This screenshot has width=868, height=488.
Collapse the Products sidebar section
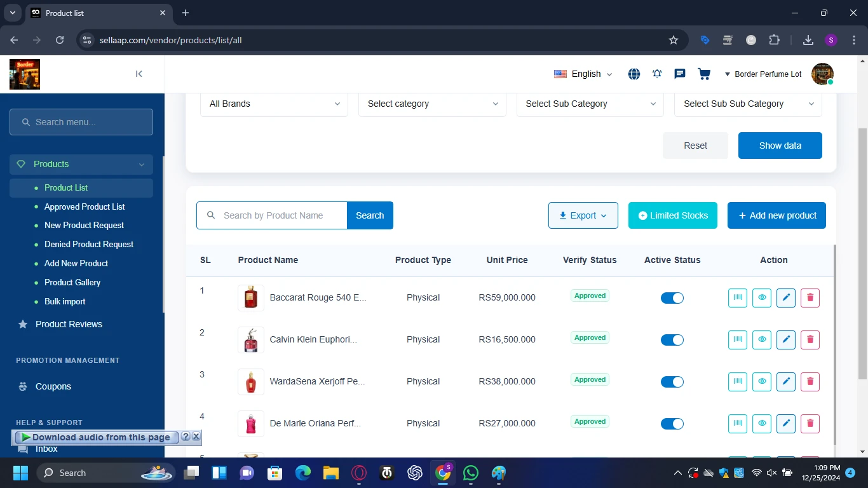pyautogui.click(x=81, y=164)
